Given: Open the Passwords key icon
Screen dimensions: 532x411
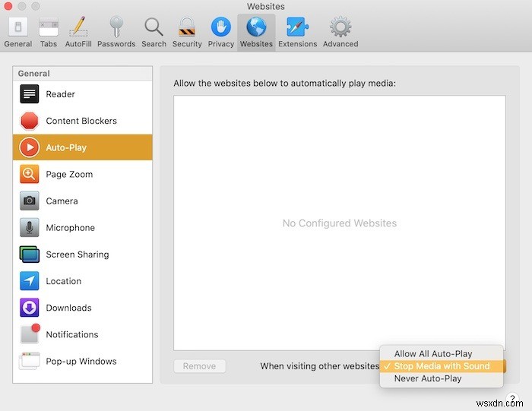Looking at the screenshot, I should coord(116,27).
